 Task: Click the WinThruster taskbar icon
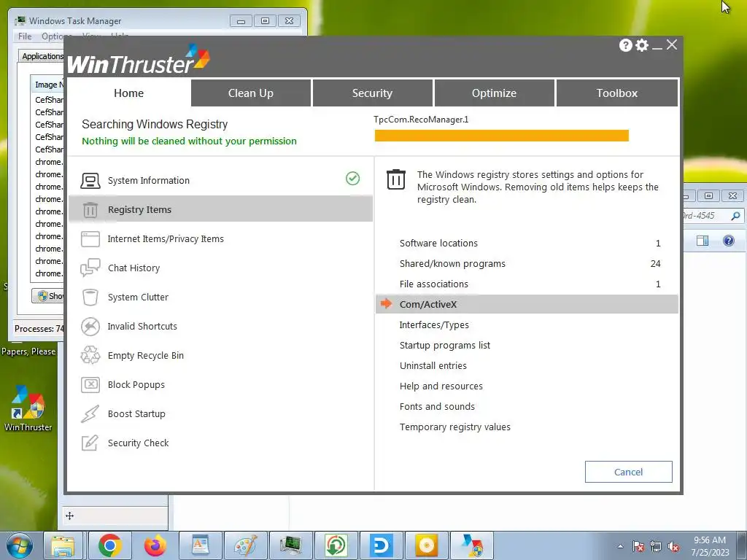(x=472, y=545)
